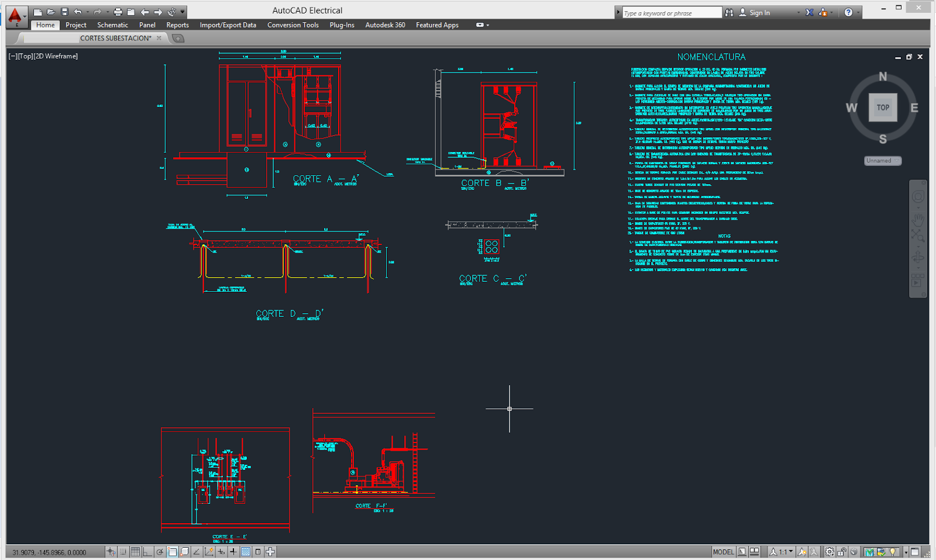Switch to the Schematic ribbon tab
936x560 pixels.
click(112, 25)
